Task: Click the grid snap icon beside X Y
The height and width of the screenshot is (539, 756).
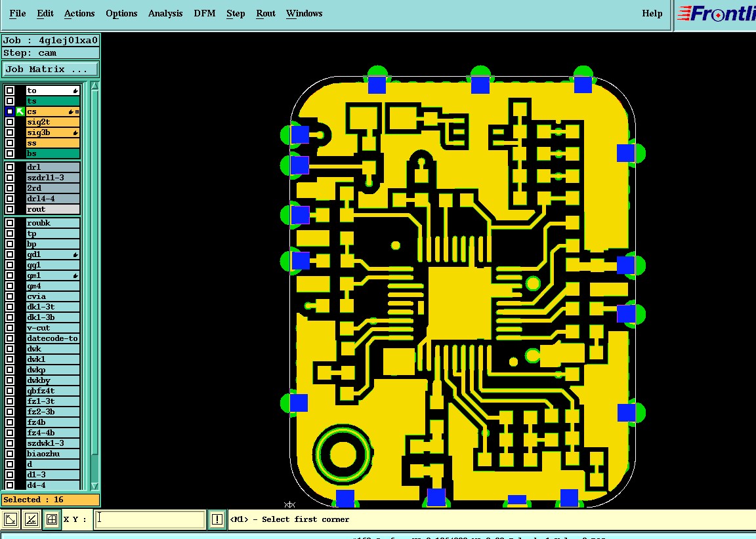Action: [52, 519]
